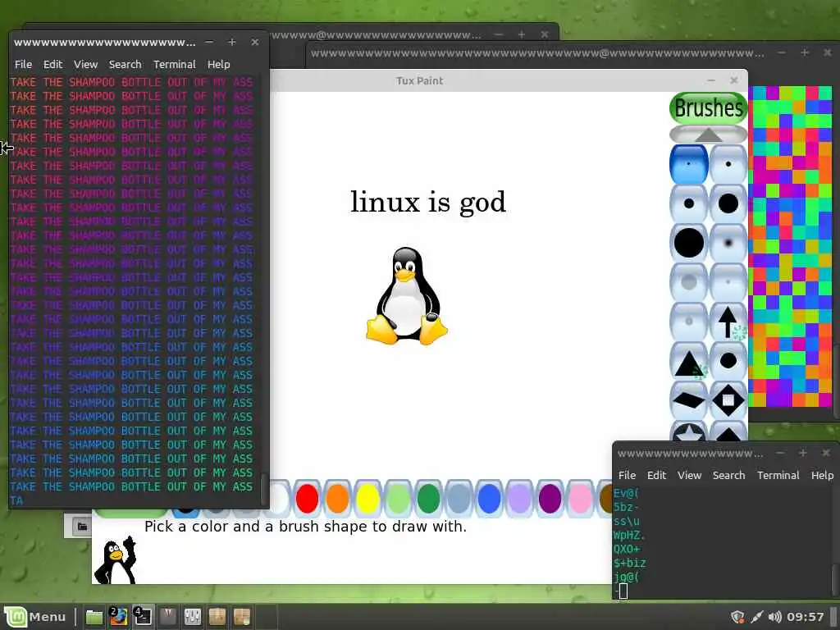
Task: Open the file manager folder icon in taskbar
Action: point(94,617)
